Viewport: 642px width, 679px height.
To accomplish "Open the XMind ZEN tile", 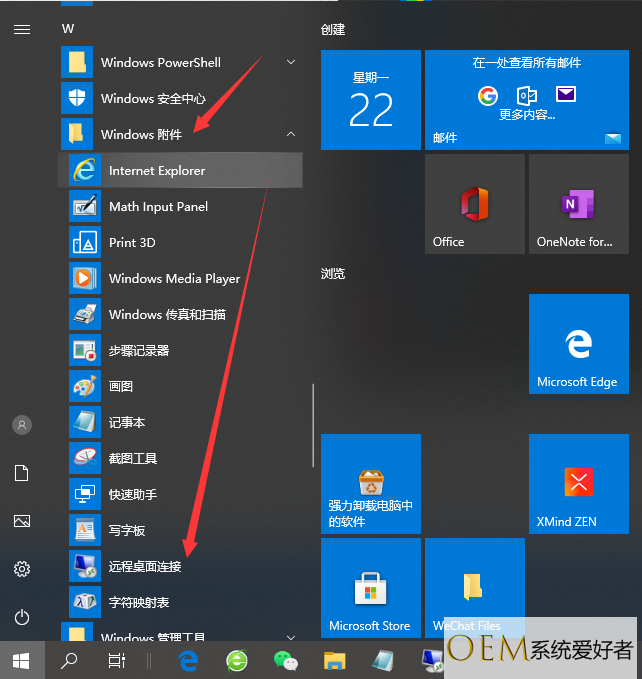I will [x=577, y=484].
